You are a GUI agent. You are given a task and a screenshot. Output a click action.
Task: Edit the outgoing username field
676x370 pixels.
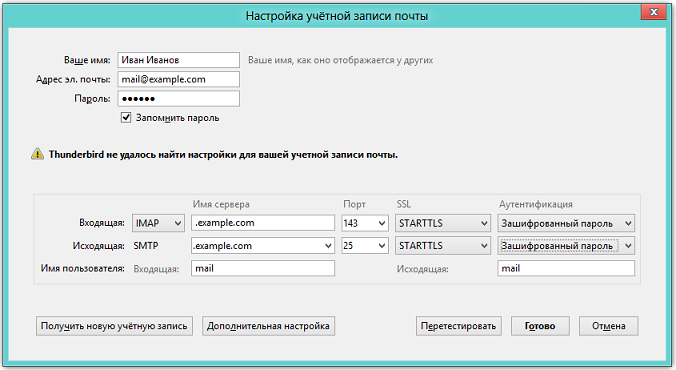pyautogui.click(x=566, y=268)
